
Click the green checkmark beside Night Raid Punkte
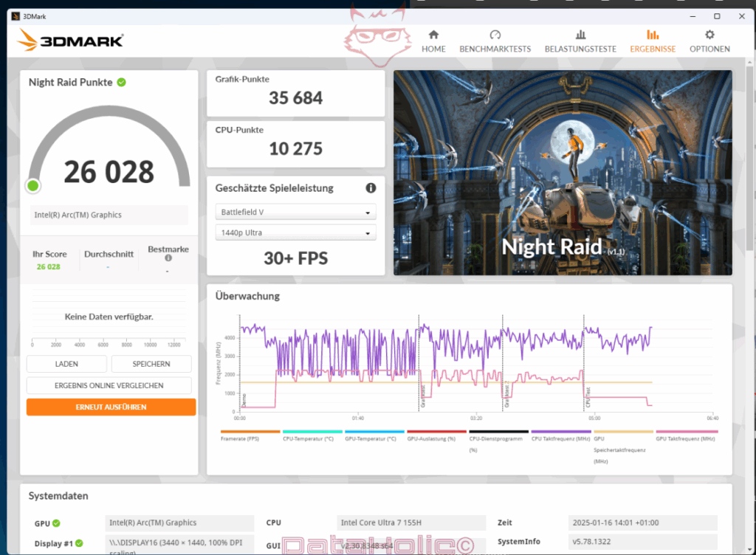point(122,83)
